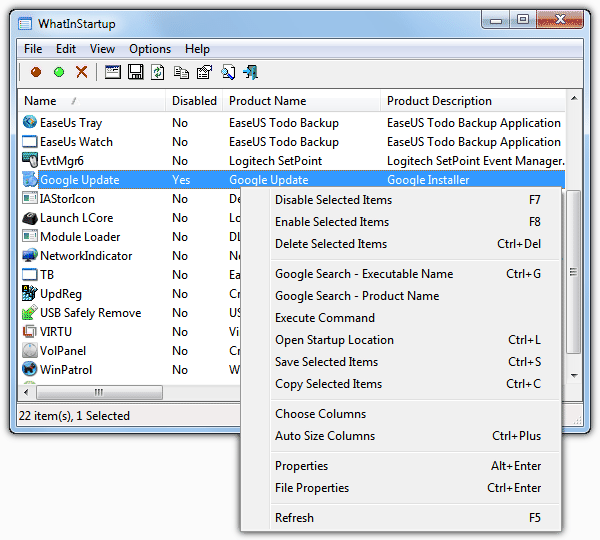Click the Copy Selected Items toolbar icon
This screenshot has width=600, height=540.
pyautogui.click(x=181, y=72)
